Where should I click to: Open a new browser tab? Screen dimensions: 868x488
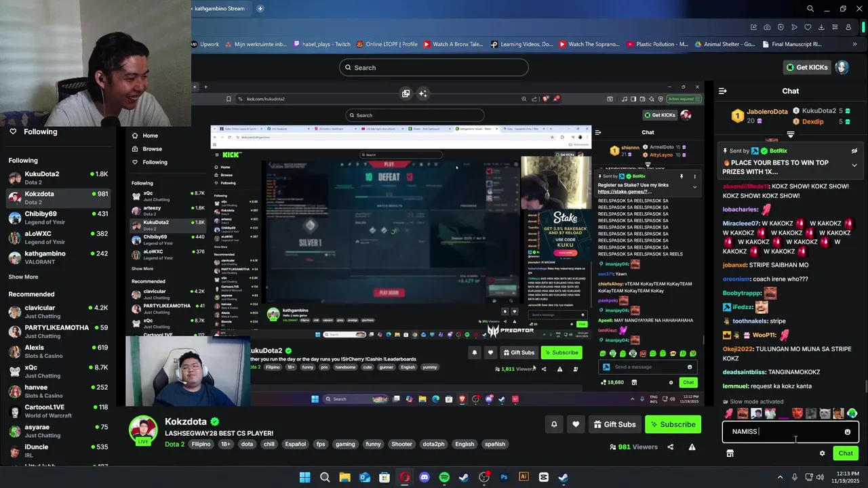[x=260, y=9]
